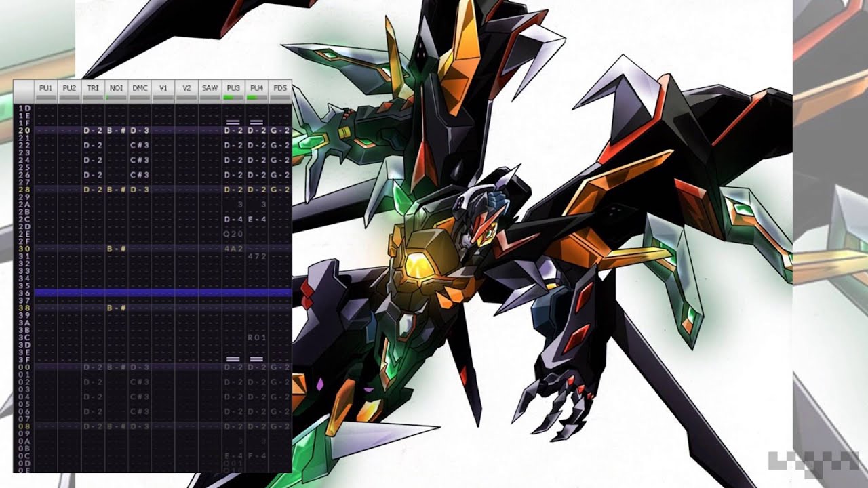
Task: Select next-frame PU4 note F-4 on row 0C
Action: 256,455
